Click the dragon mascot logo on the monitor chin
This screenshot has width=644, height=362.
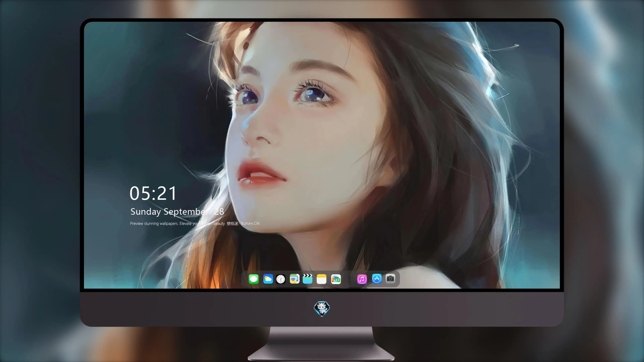pyautogui.click(x=322, y=309)
